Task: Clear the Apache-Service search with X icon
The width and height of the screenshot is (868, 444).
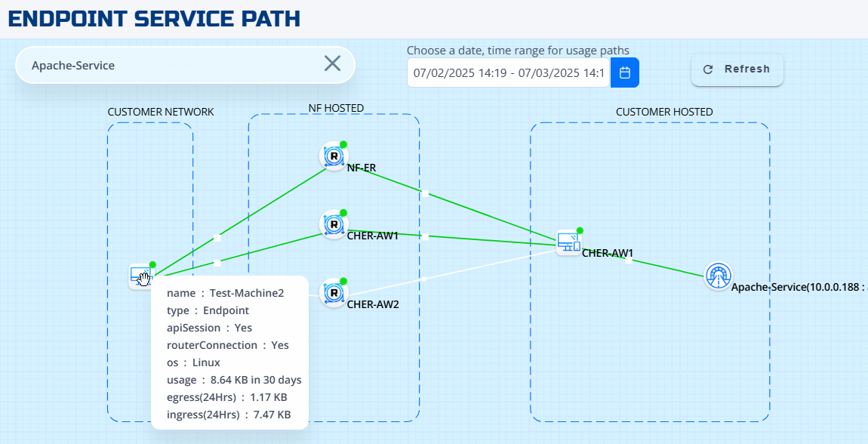Action: click(x=332, y=63)
